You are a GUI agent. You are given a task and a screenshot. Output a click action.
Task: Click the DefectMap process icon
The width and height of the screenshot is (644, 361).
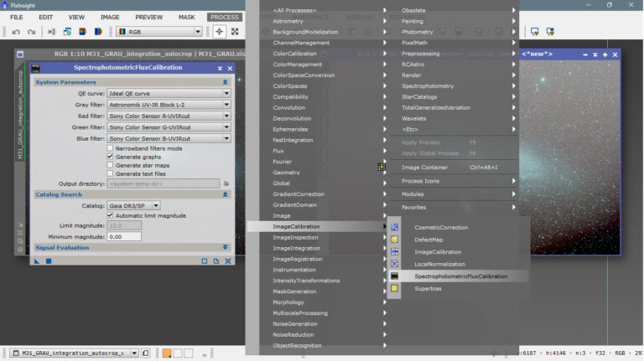point(394,240)
